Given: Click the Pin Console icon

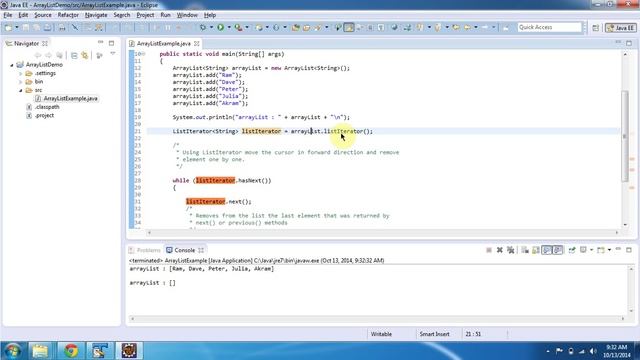Looking at the screenshot, I should [x=572, y=250].
